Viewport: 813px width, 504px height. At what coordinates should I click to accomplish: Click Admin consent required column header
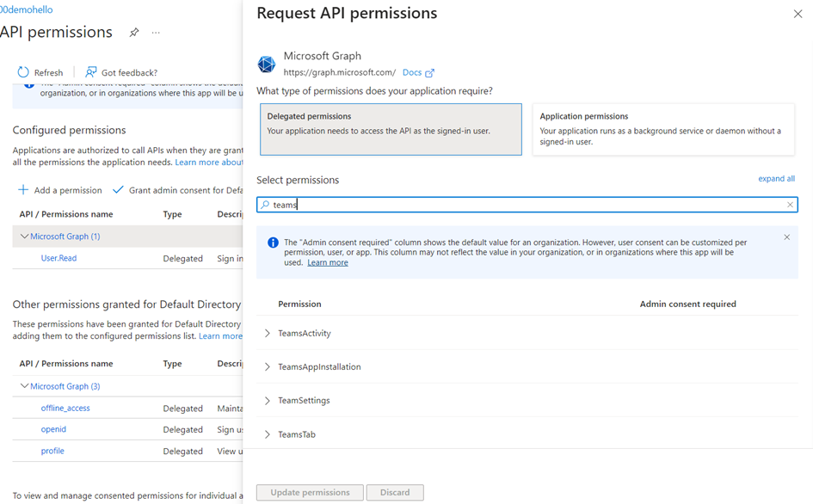687,304
